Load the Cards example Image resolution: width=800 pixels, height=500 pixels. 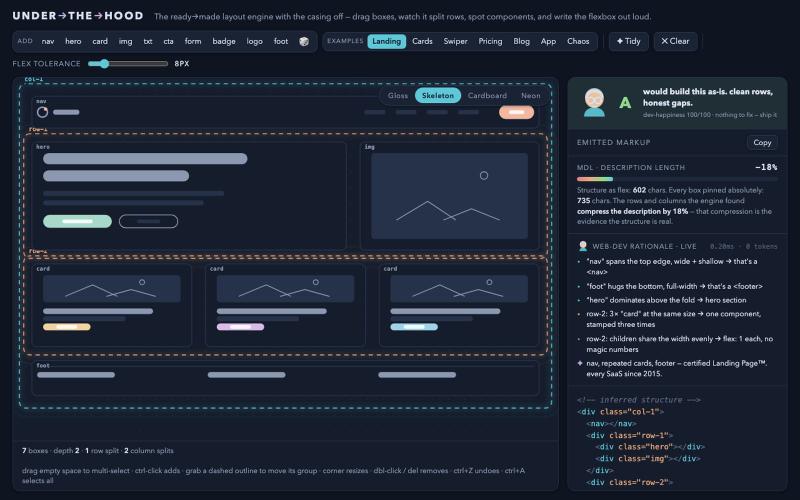point(422,41)
